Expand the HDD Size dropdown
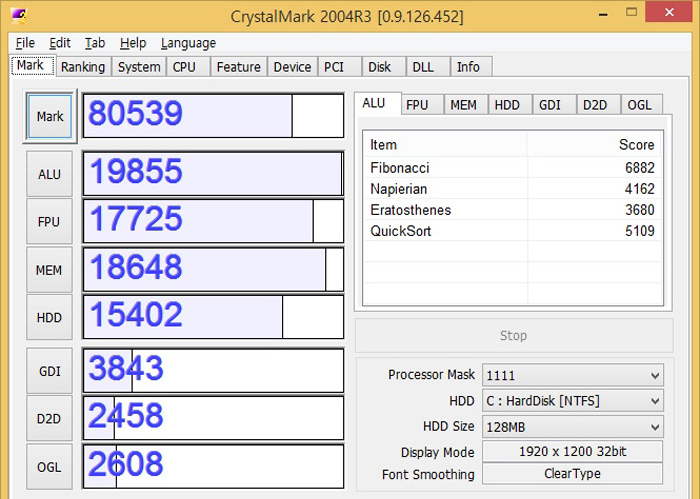The height and width of the screenshot is (499, 700). (x=573, y=427)
